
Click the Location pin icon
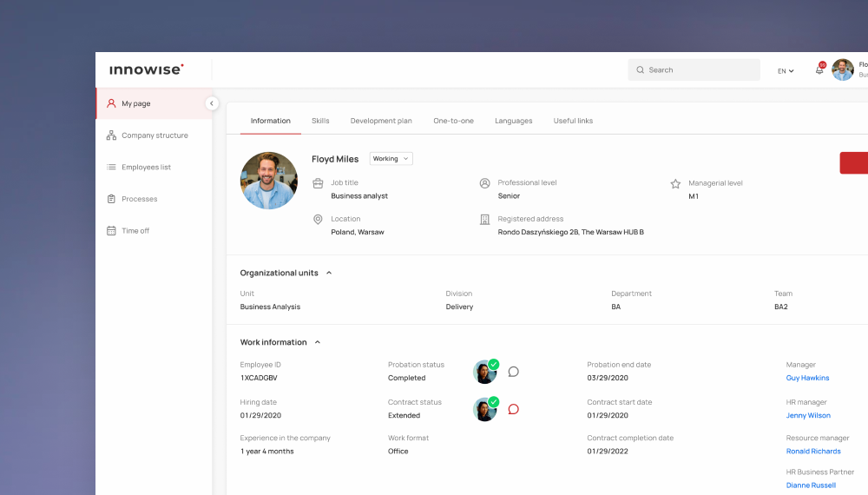point(318,219)
